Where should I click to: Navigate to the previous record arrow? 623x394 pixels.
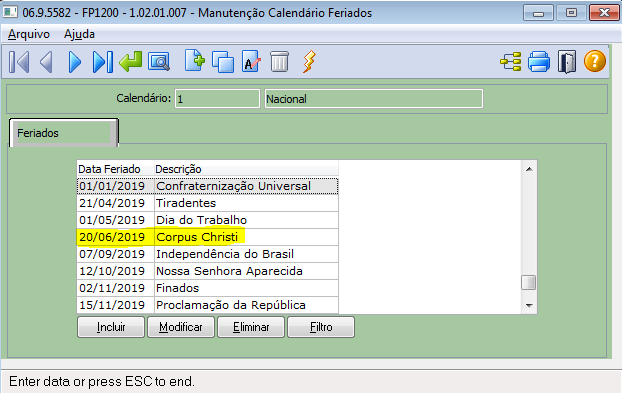(x=46, y=62)
